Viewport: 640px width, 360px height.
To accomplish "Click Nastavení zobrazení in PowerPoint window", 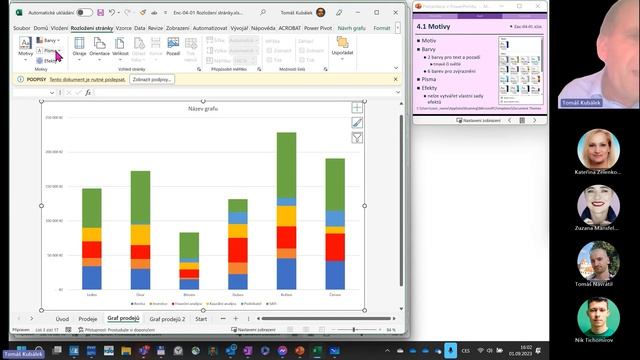I will click(478, 120).
